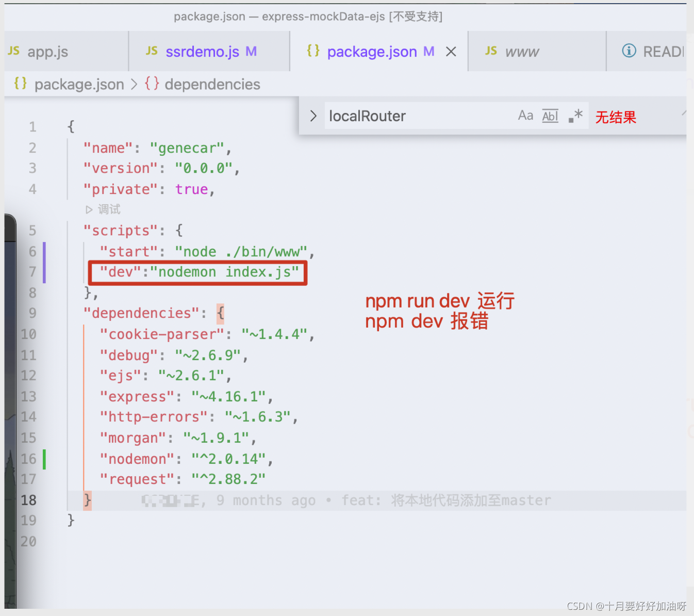Click the info icon on README tab
694x616 pixels.
[629, 51]
